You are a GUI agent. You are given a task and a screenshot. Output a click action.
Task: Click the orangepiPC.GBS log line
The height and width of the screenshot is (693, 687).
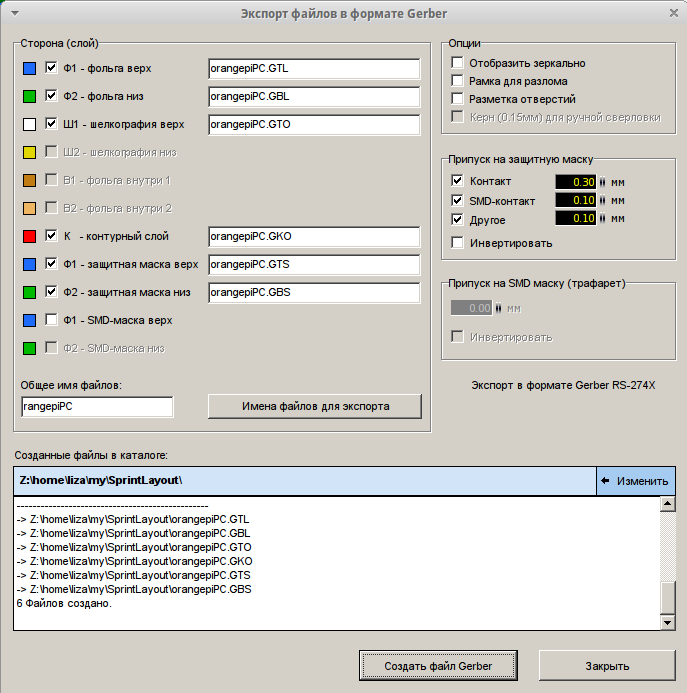click(x=134, y=590)
